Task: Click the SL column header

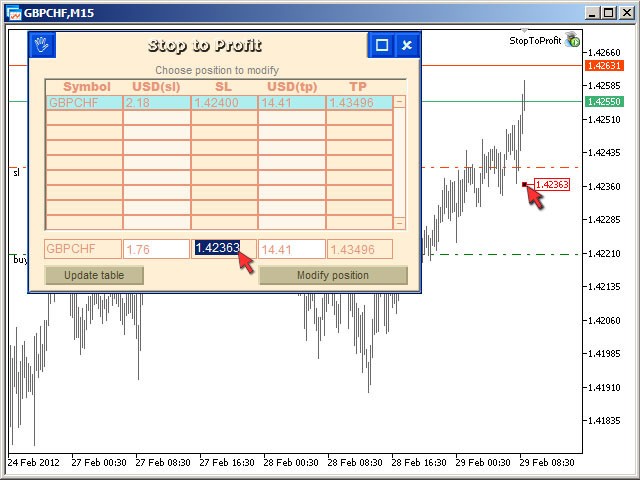Action: pos(223,87)
